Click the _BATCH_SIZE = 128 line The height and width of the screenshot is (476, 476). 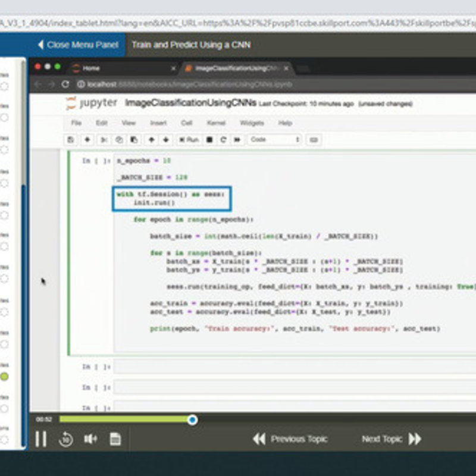pyautogui.click(x=152, y=177)
